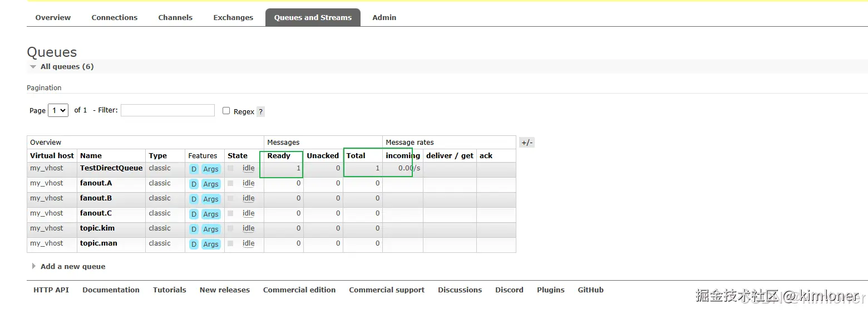
Task: Open the Tutorials footer link
Action: click(x=170, y=290)
